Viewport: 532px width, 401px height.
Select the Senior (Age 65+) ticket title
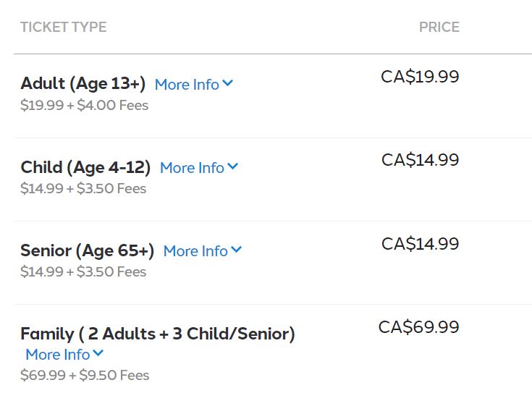(88, 250)
